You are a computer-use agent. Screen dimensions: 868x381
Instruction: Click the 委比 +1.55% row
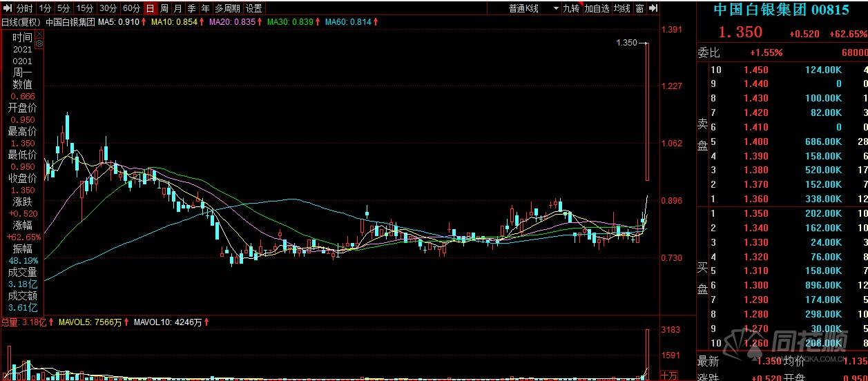click(782, 52)
